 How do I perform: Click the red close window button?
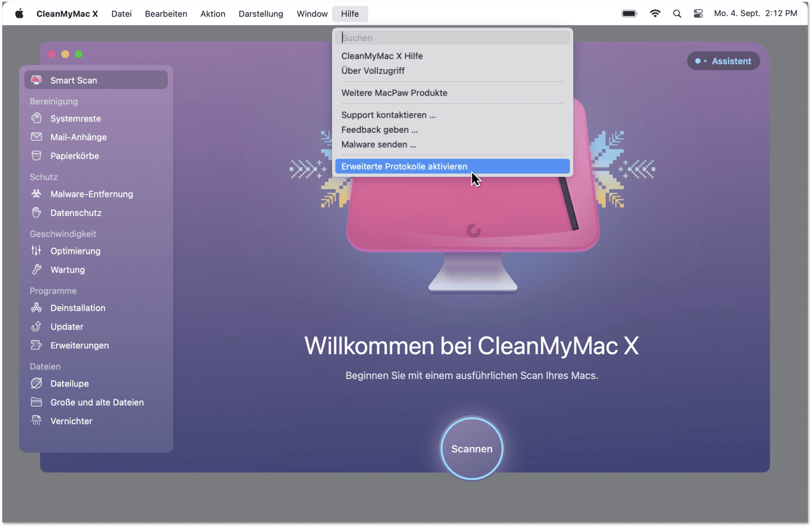click(x=52, y=54)
